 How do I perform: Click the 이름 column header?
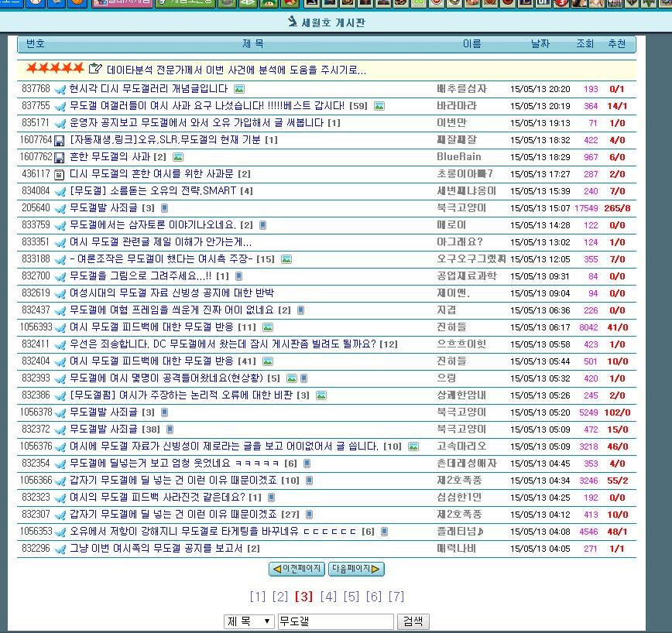(471, 43)
